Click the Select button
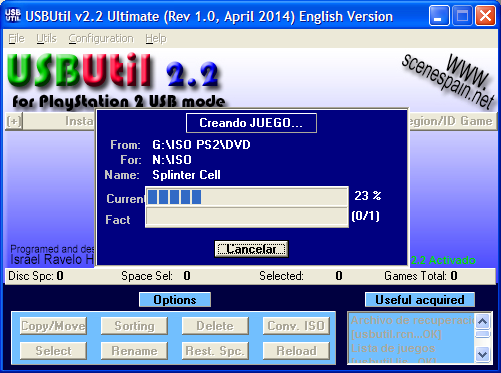 [53, 351]
